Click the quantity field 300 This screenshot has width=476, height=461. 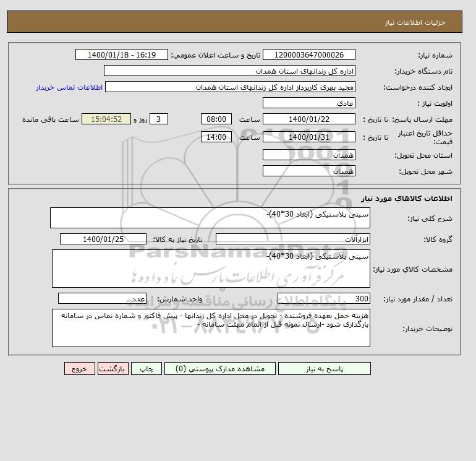click(x=324, y=298)
